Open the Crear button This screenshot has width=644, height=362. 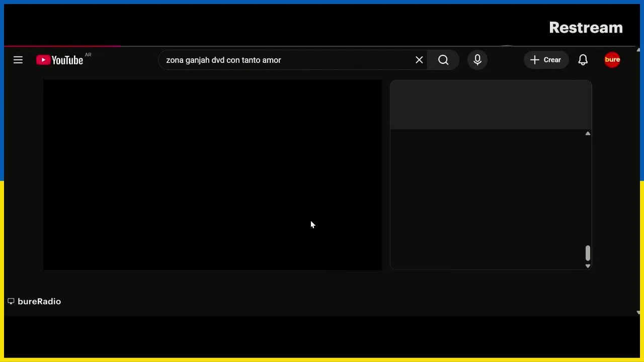pos(546,60)
